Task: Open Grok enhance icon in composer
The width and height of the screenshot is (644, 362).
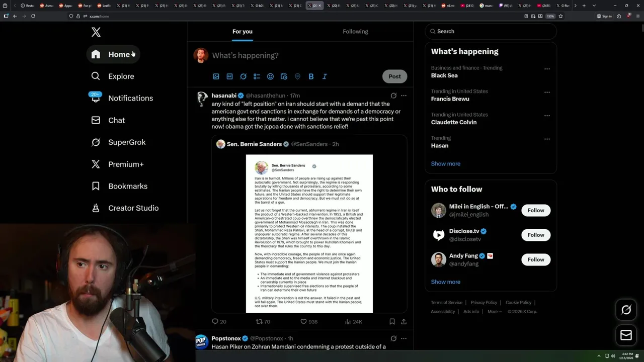Action: tap(243, 76)
